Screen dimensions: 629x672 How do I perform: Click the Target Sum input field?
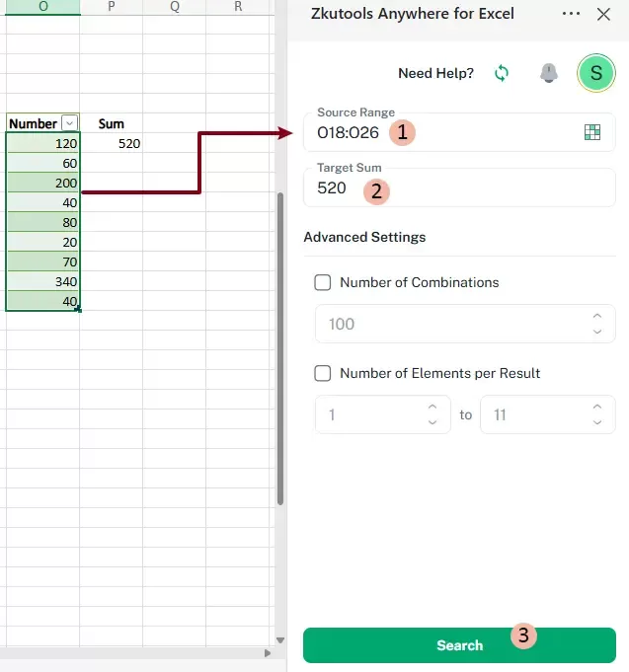tap(459, 187)
